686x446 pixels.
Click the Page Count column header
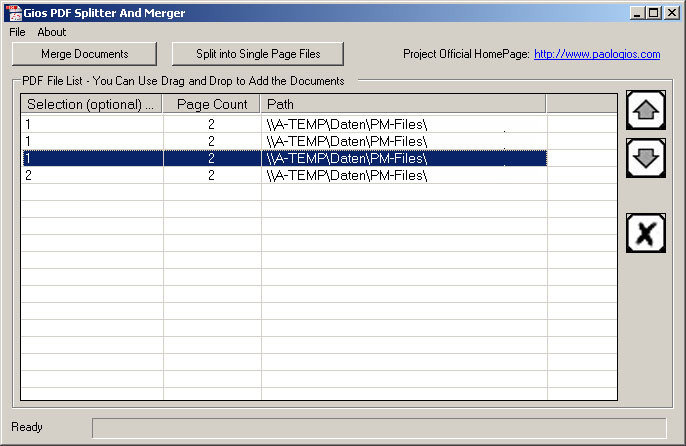click(212, 104)
